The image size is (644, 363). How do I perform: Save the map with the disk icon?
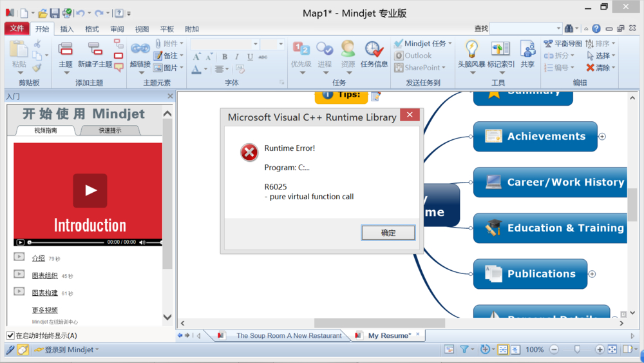pyautogui.click(x=55, y=13)
